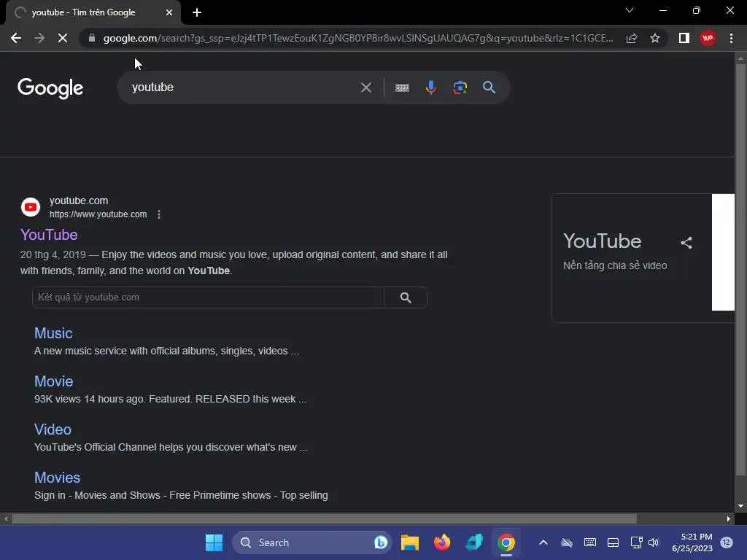The width and height of the screenshot is (747, 560).
Task: Click the YouTube favicon in the result
Action: pos(31,207)
